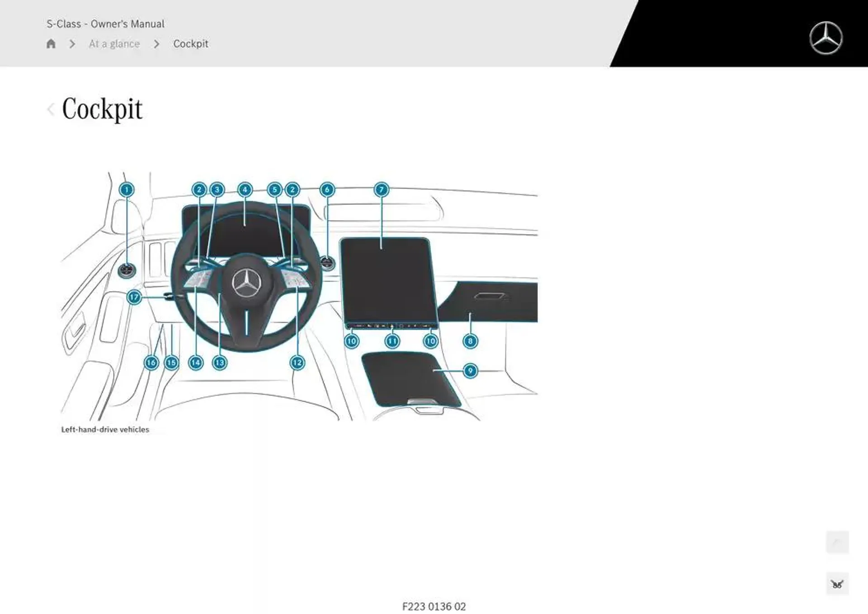Click hotspot marker 11 below central display
Screen dimensions: 868x614
point(392,341)
